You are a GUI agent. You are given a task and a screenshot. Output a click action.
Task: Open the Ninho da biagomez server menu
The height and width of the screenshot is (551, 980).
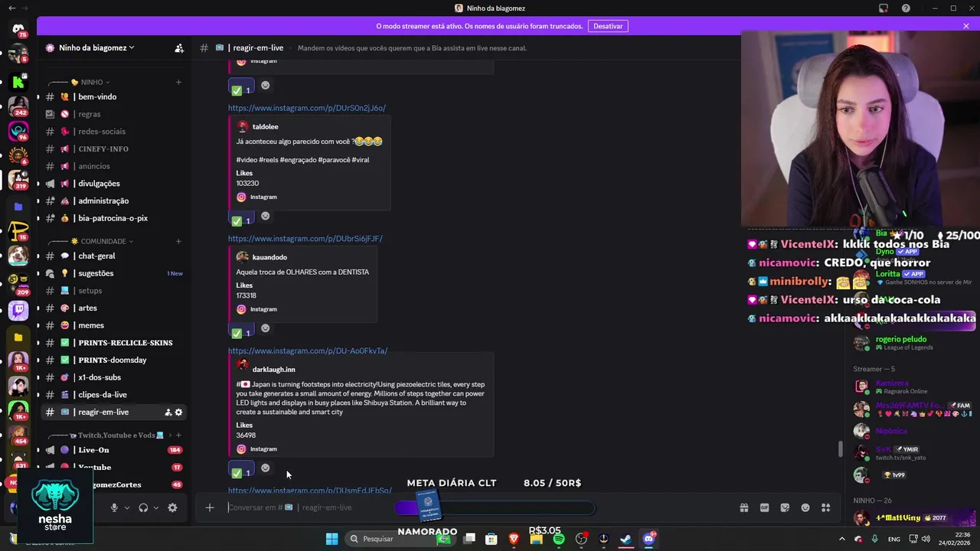[97, 47]
